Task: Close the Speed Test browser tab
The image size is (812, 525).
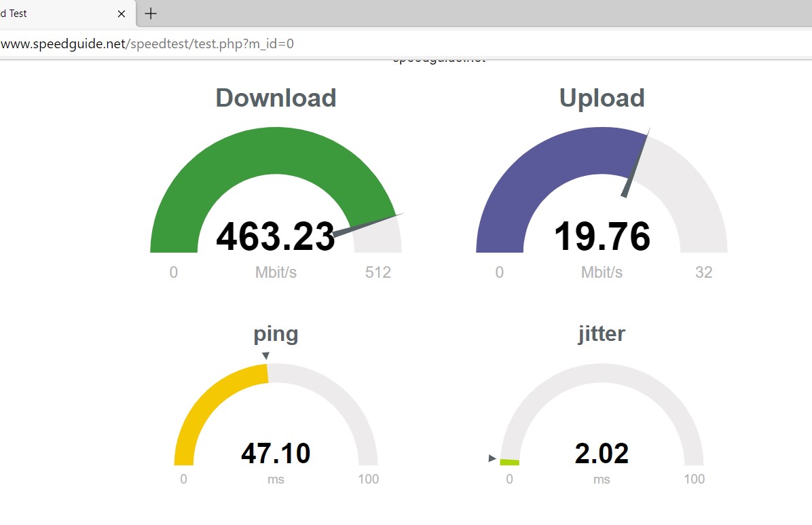Action: 122,14
